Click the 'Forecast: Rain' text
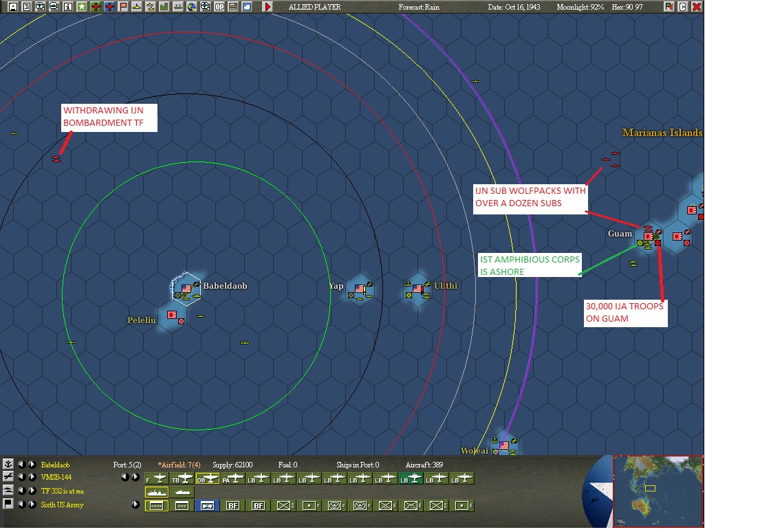The height and width of the screenshot is (532, 782). (x=419, y=7)
